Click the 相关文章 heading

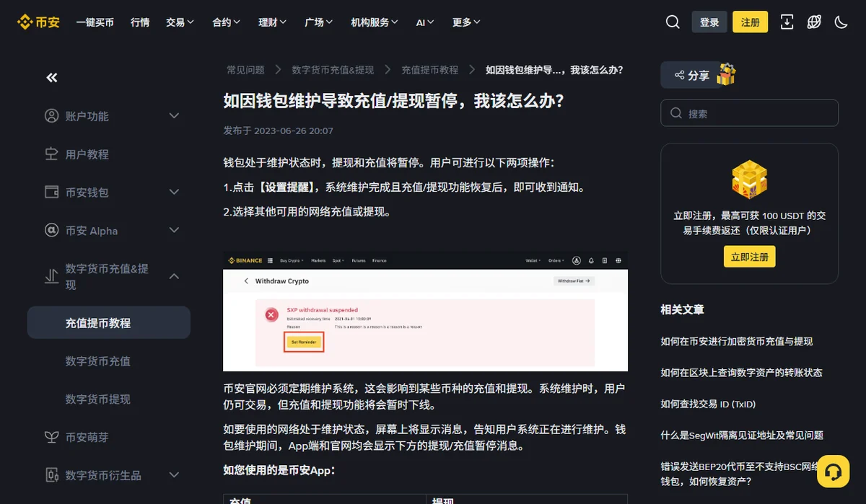click(683, 309)
